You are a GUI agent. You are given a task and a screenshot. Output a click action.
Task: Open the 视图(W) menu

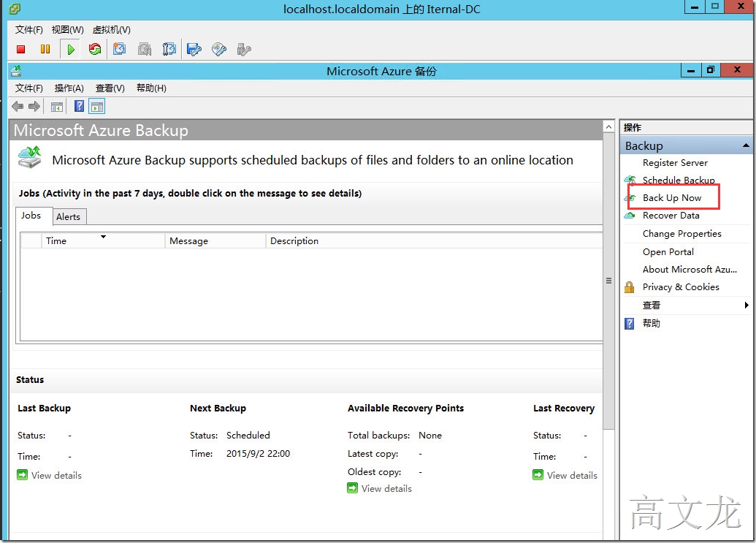pos(67,30)
